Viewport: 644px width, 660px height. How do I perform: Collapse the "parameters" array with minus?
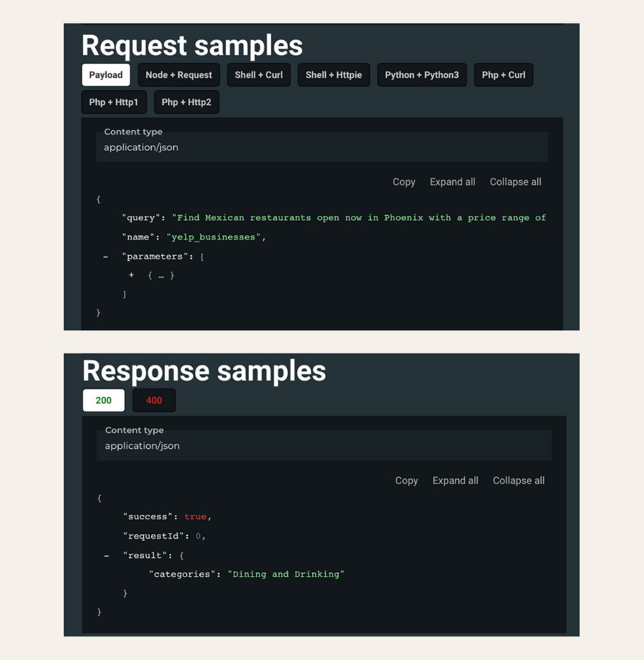[x=106, y=257]
